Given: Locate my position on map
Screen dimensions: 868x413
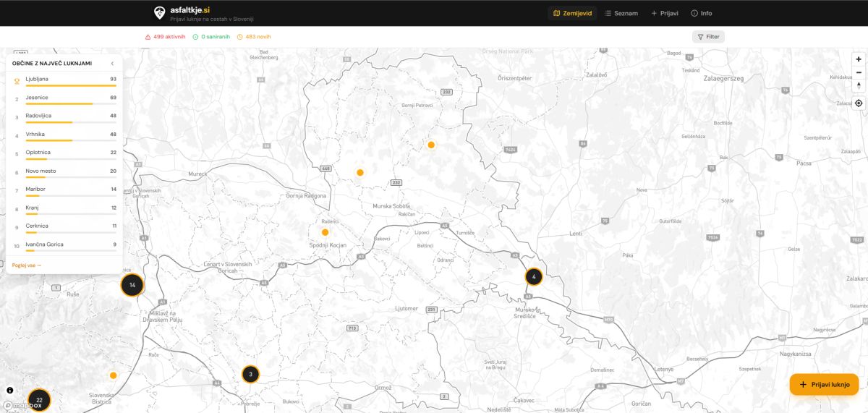Looking at the screenshot, I should [x=859, y=103].
